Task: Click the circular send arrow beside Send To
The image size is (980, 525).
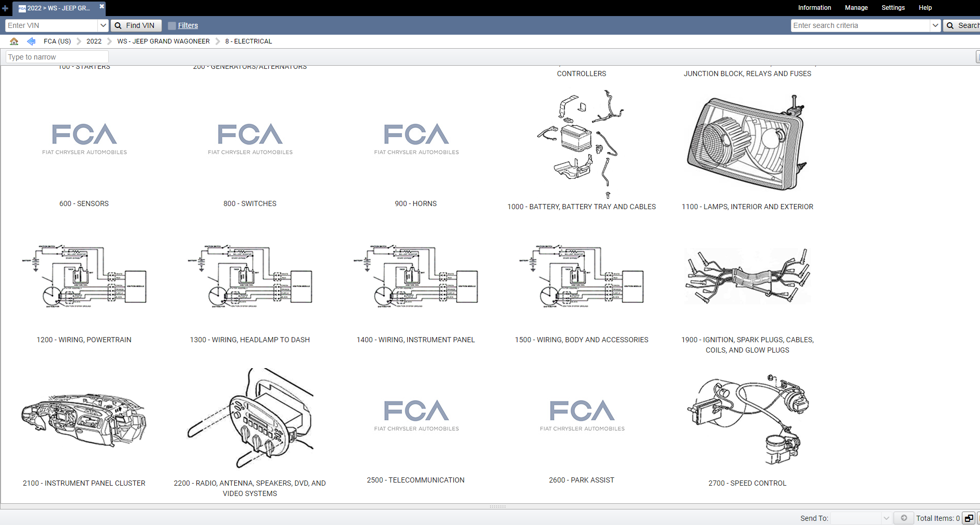Action: [x=904, y=518]
